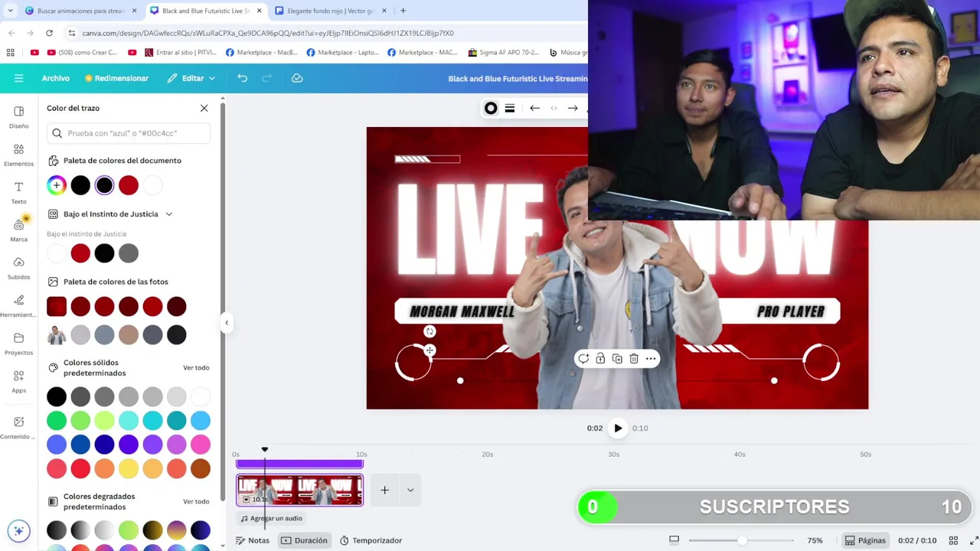
Task: Open the stroke style lines control
Action: (x=510, y=108)
